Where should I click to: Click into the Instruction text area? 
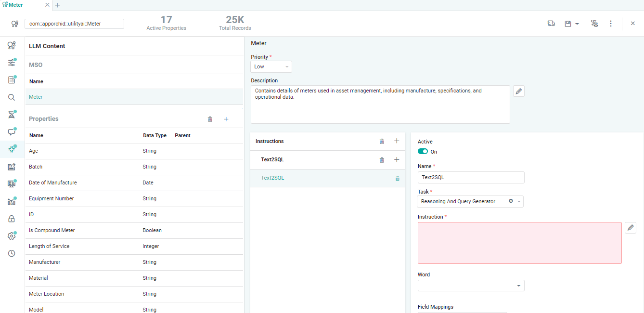(x=519, y=243)
